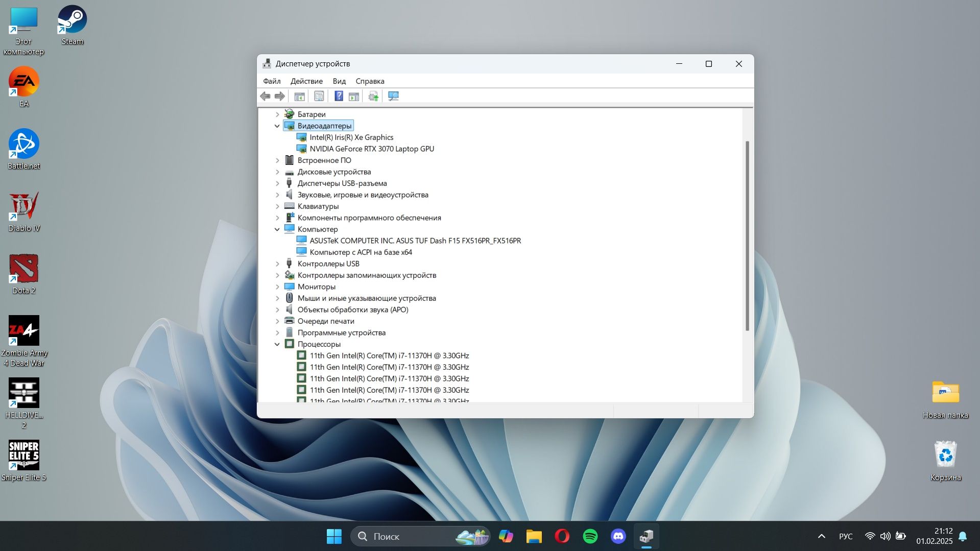Click the device tree vertical scrollbar
The image size is (980, 551).
747,235
